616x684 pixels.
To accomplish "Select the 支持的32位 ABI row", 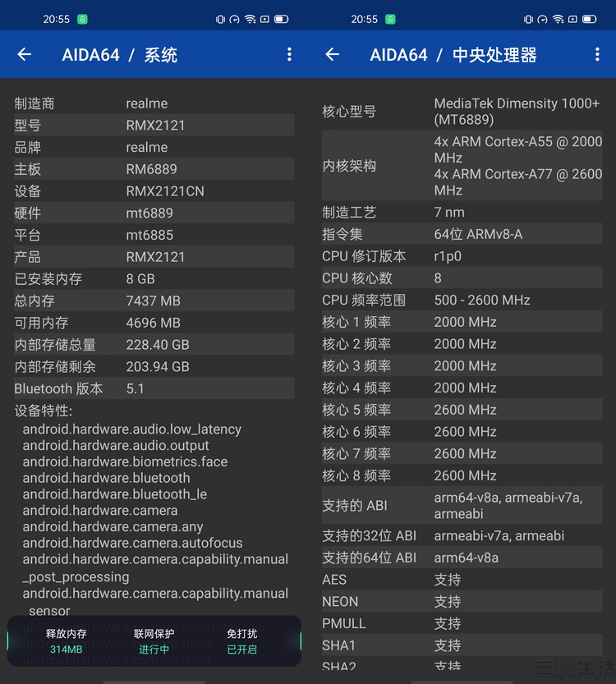I will [x=462, y=535].
